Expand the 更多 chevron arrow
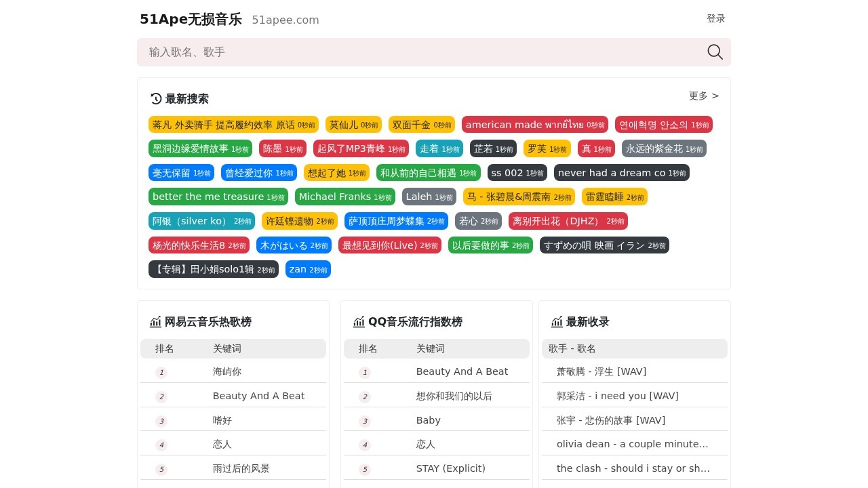The image size is (868, 488). pyautogui.click(x=715, y=96)
